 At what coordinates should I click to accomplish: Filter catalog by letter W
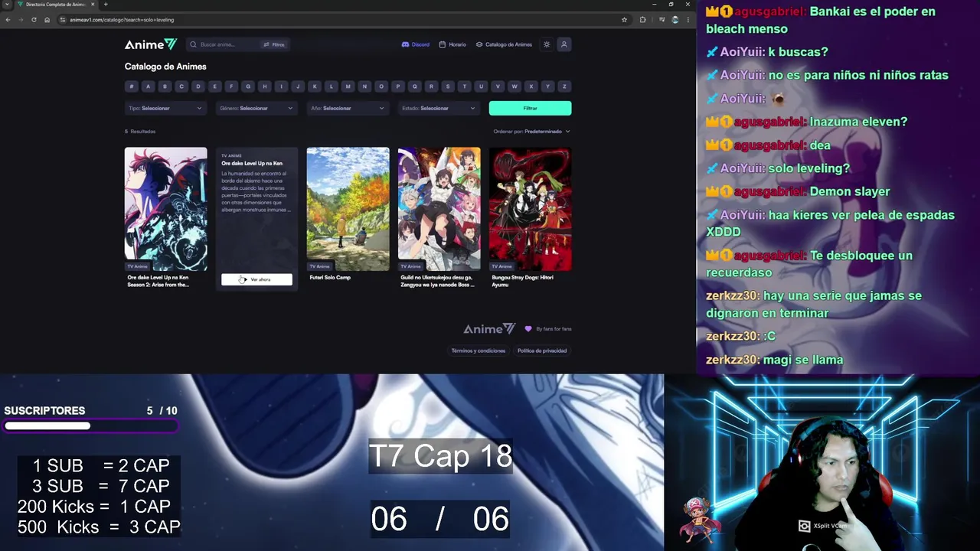(x=514, y=86)
